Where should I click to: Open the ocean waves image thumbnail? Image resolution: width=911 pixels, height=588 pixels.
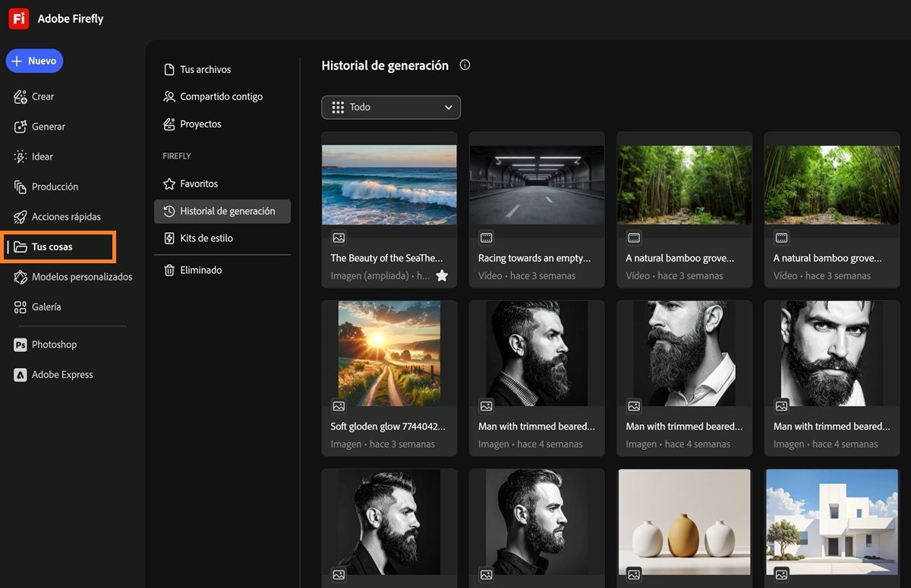click(x=389, y=184)
